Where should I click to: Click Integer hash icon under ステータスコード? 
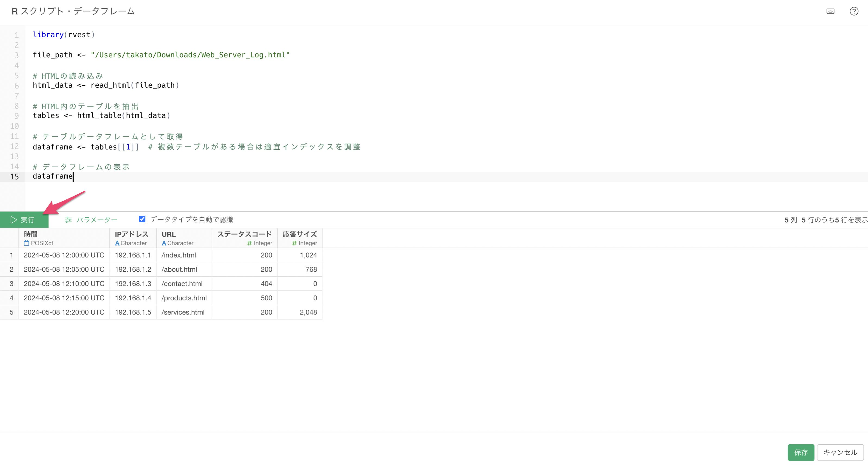pyautogui.click(x=249, y=243)
